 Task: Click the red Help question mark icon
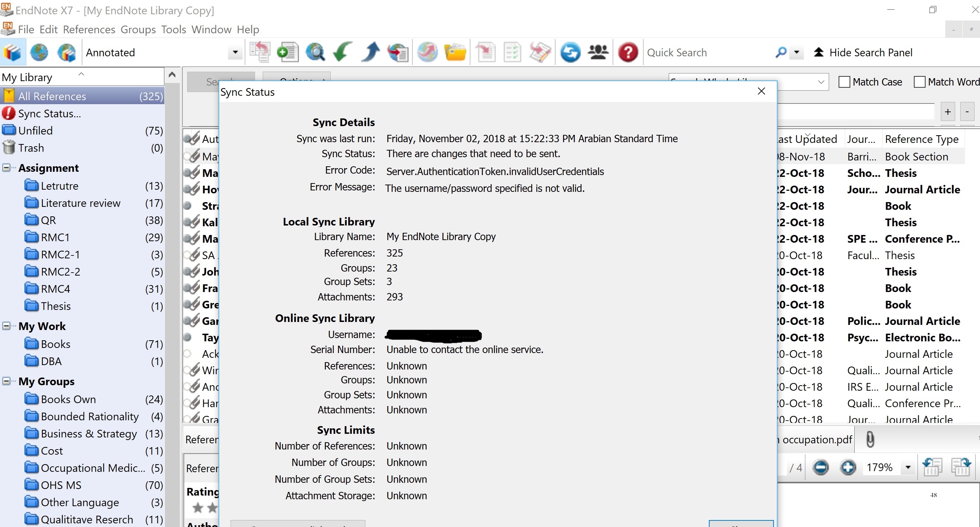[x=628, y=52]
